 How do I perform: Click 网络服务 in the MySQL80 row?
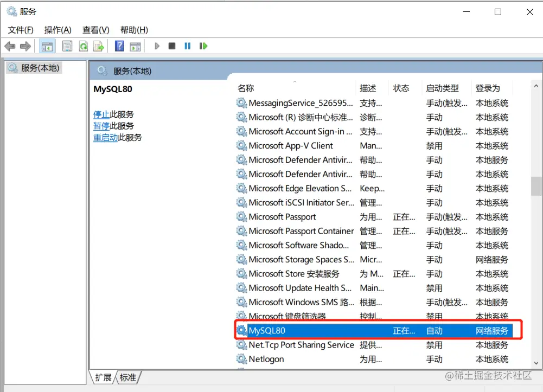492,331
